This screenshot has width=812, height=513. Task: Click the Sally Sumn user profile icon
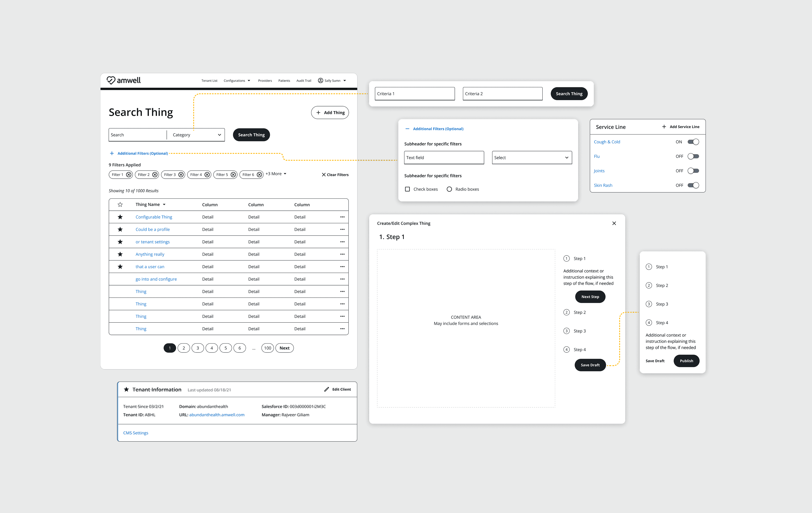tap(320, 81)
